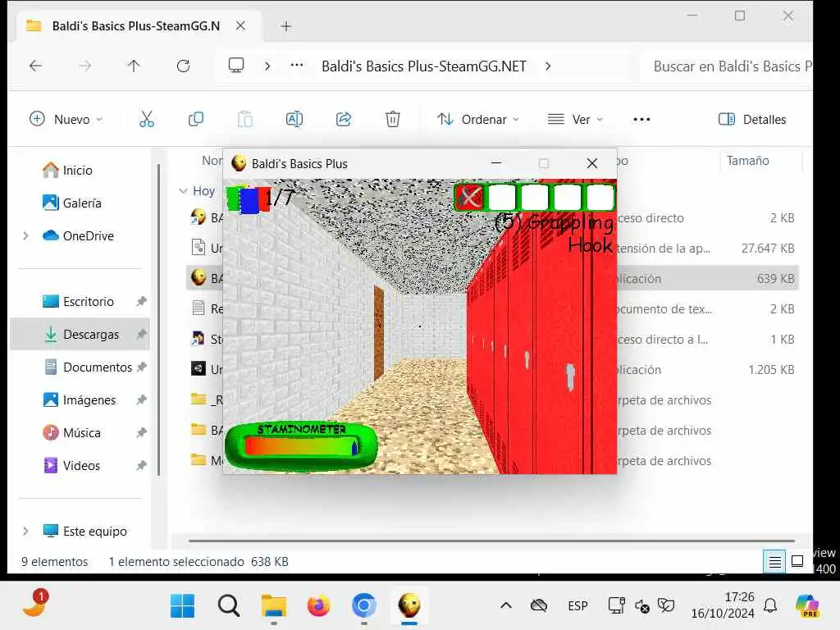The width and height of the screenshot is (840, 630).
Task: Open Copilot preview icon in taskbar
Action: click(807, 606)
